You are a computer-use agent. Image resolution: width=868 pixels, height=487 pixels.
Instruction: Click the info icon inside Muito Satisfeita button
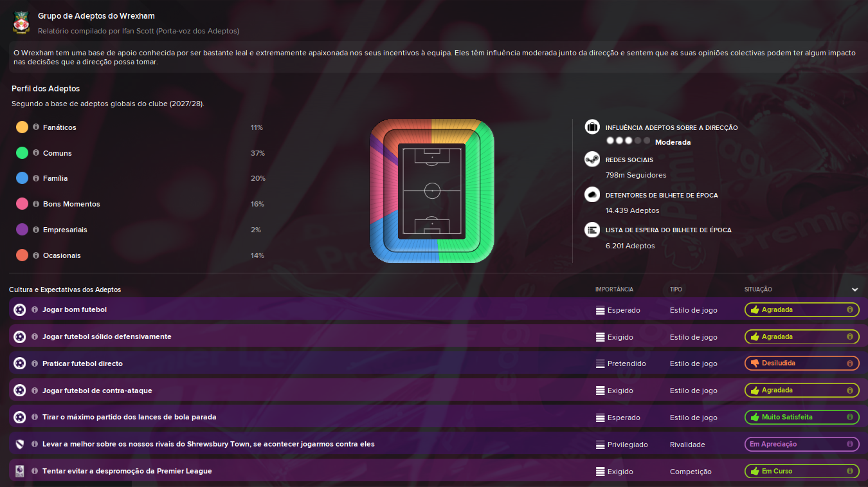pyautogui.click(x=850, y=418)
